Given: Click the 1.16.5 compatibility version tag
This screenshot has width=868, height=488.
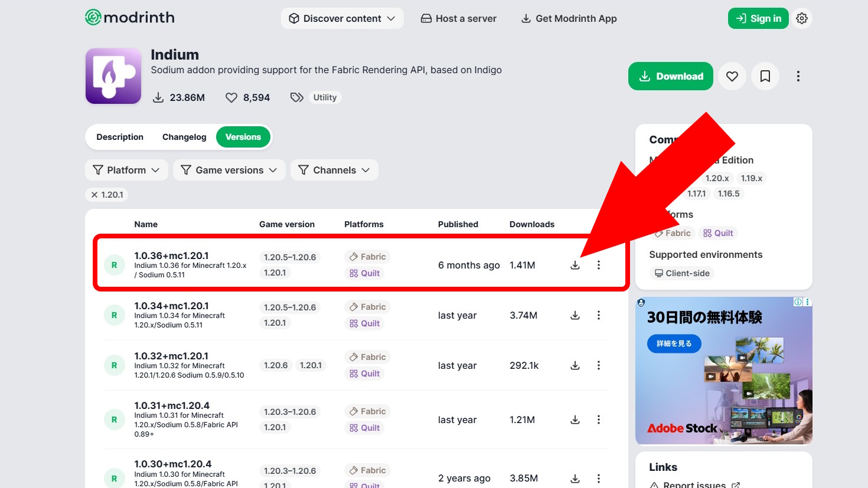Looking at the screenshot, I should pyautogui.click(x=729, y=194).
